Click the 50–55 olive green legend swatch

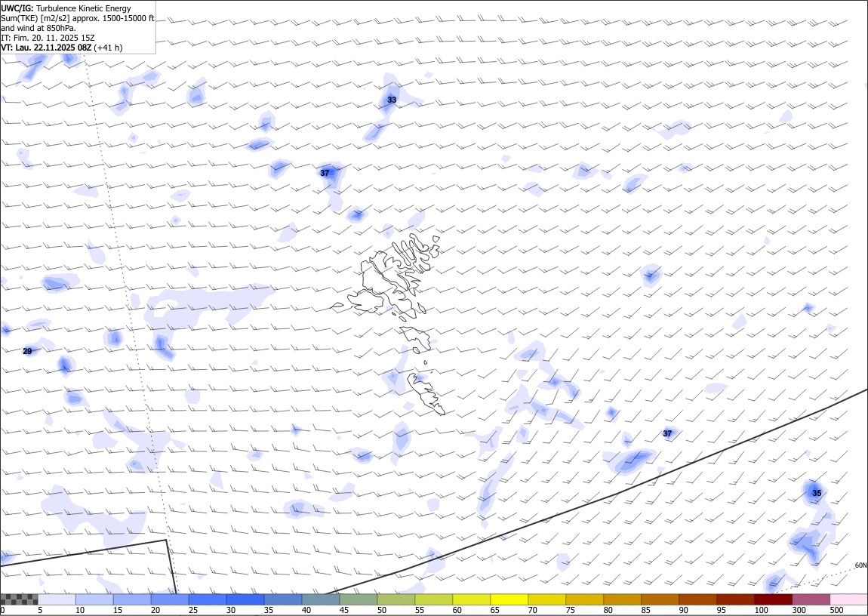(x=396, y=599)
